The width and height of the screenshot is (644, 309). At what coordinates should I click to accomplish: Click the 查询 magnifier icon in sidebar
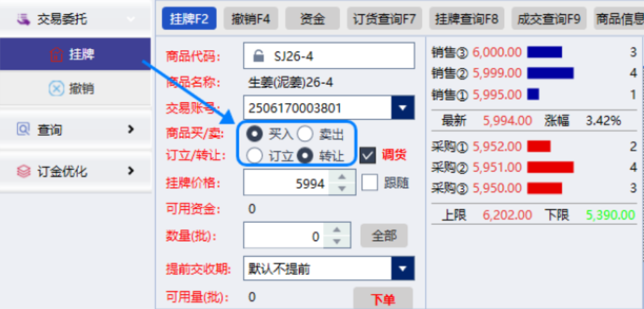(23, 129)
